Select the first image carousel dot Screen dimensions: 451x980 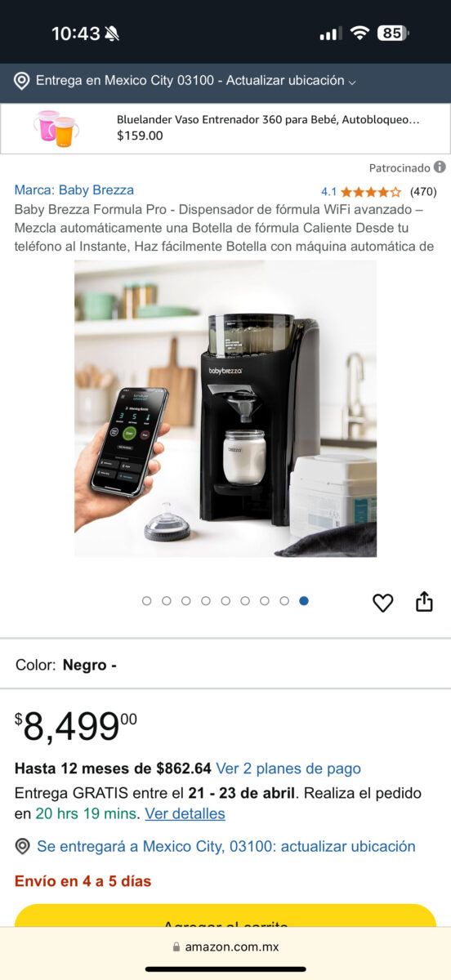(147, 601)
